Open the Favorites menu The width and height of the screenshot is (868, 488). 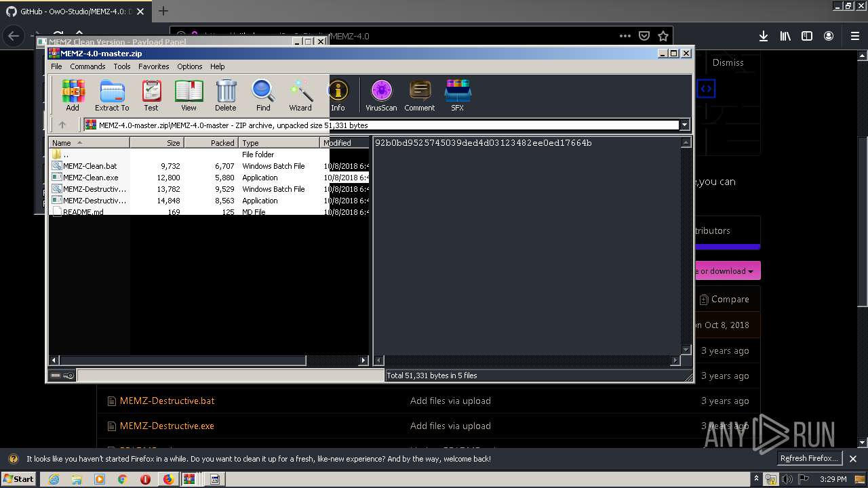click(154, 66)
